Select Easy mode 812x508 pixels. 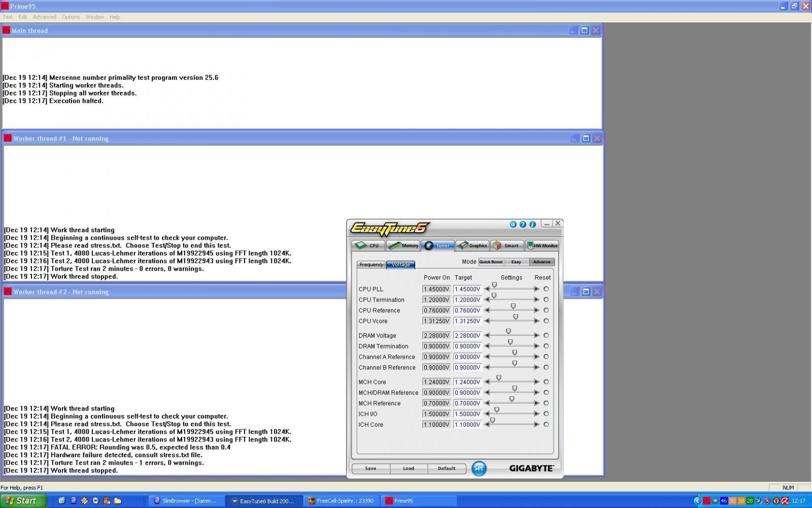(516, 262)
